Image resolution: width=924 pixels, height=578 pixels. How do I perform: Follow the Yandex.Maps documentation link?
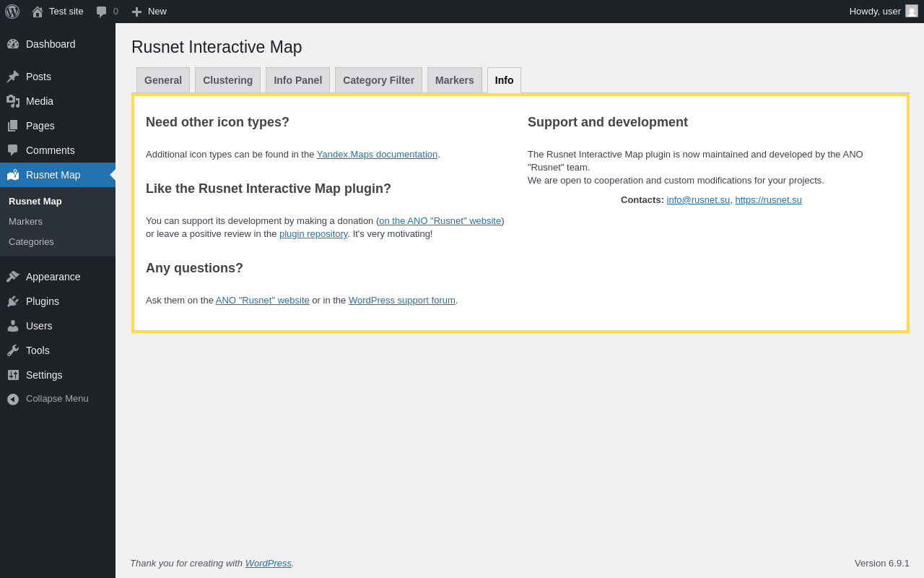377,155
